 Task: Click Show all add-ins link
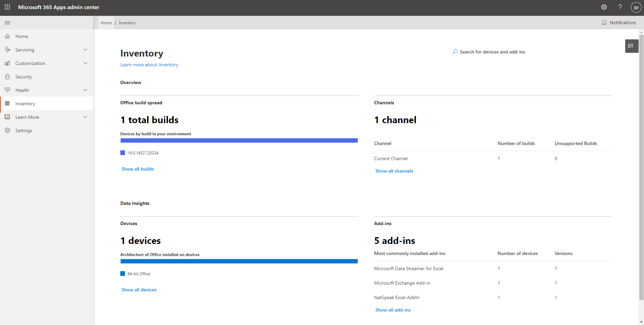pos(393,310)
